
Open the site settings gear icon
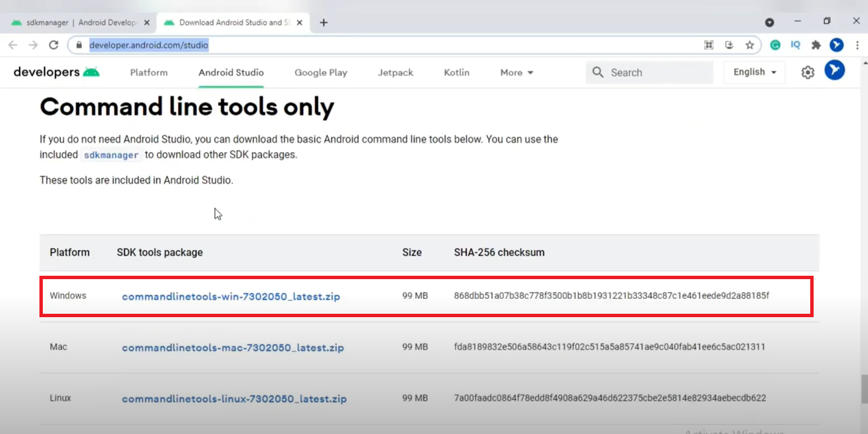(x=808, y=72)
